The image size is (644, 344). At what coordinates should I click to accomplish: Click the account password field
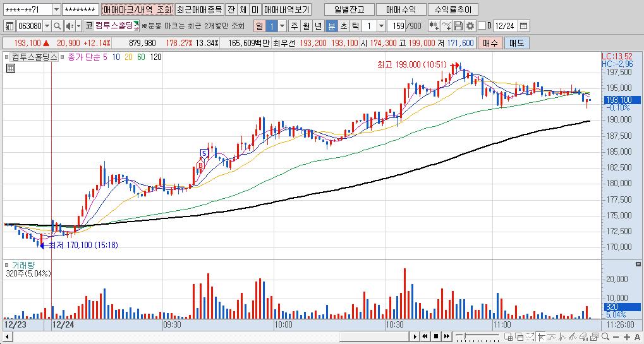(82, 9)
